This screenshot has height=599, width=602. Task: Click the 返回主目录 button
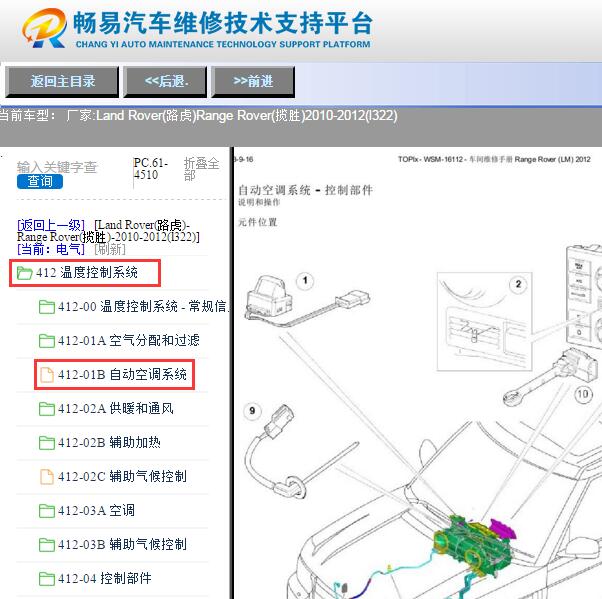pos(62,81)
